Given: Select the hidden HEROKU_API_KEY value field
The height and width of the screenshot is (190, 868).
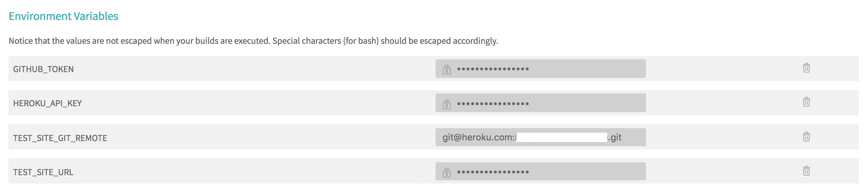Looking at the screenshot, I should [x=540, y=102].
